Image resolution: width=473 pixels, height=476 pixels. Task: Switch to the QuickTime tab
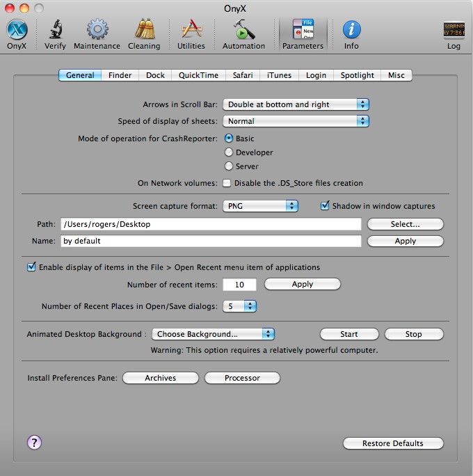(x=198, y=75)
